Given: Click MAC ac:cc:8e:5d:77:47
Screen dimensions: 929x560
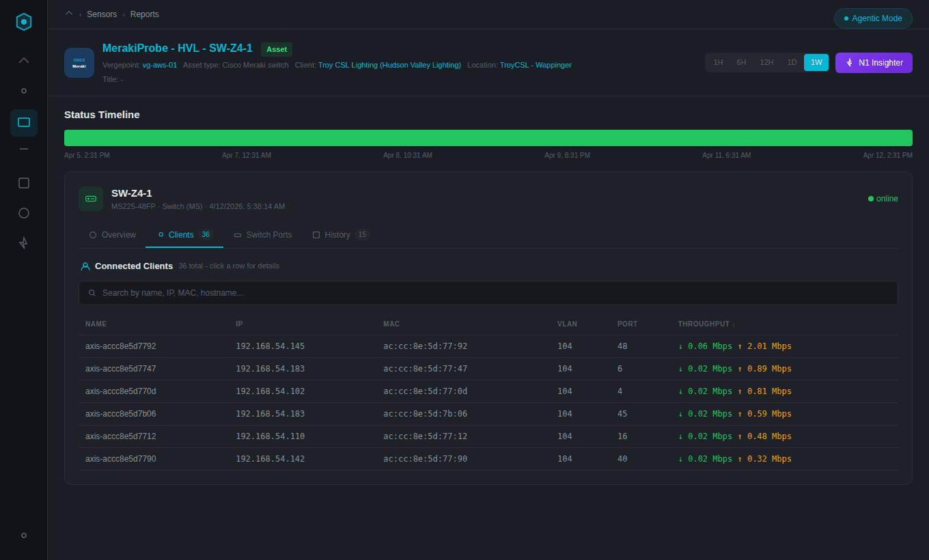Looking at the screenshot, I should coord(426,369).
